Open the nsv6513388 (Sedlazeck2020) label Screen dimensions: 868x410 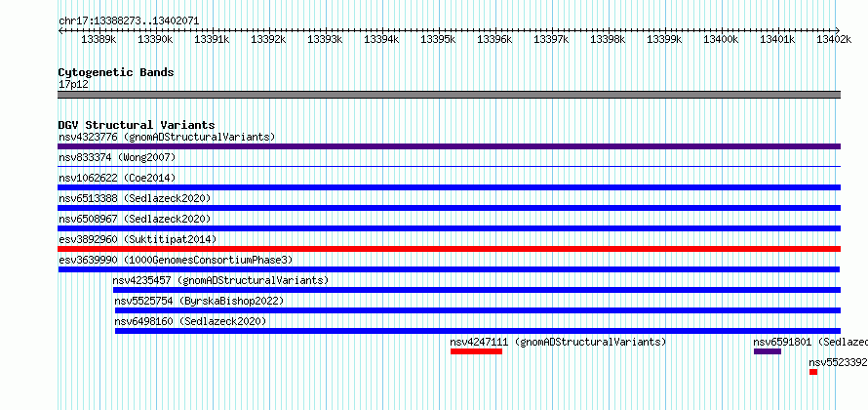(135, 198)
